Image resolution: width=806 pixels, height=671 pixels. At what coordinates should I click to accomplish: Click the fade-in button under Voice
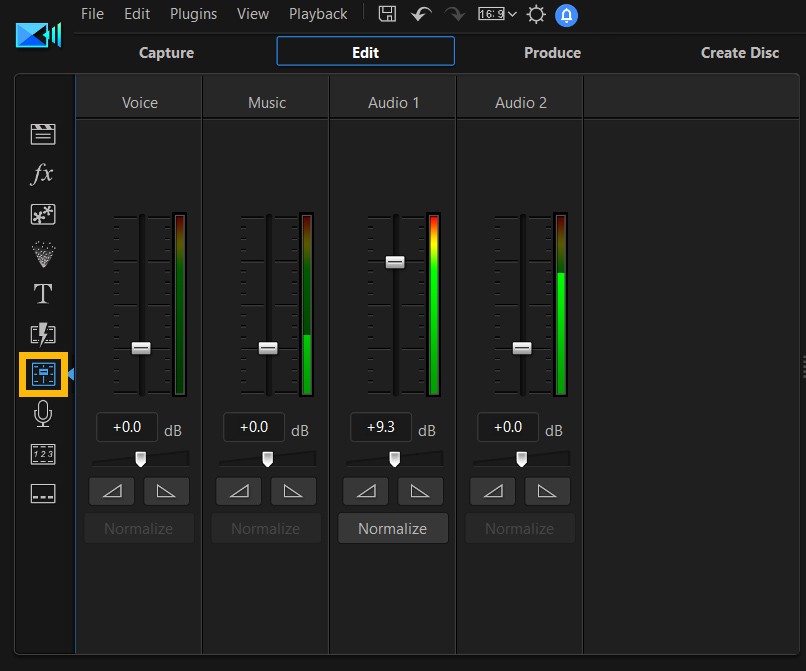(113, 491)
